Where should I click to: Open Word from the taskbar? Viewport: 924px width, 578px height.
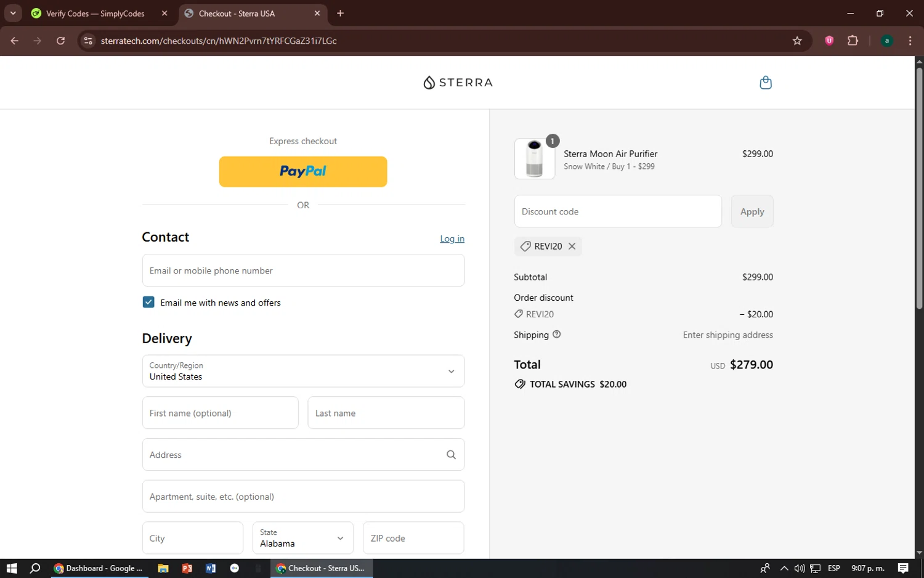click(211, 568)
